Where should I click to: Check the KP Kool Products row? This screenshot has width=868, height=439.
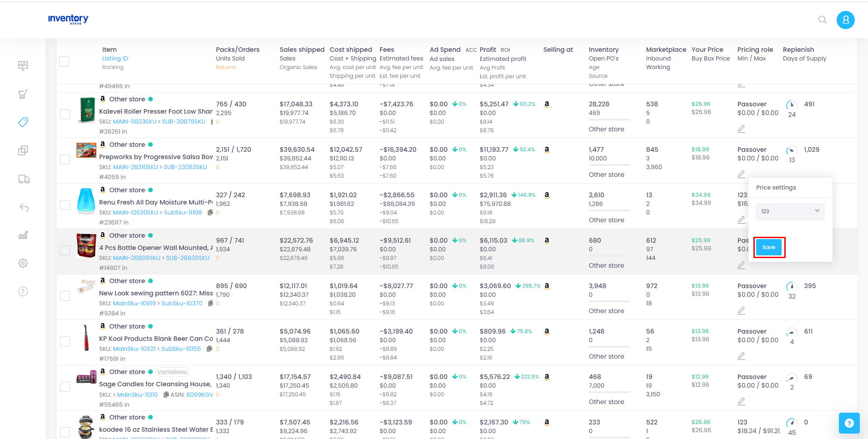pos(65,341)
